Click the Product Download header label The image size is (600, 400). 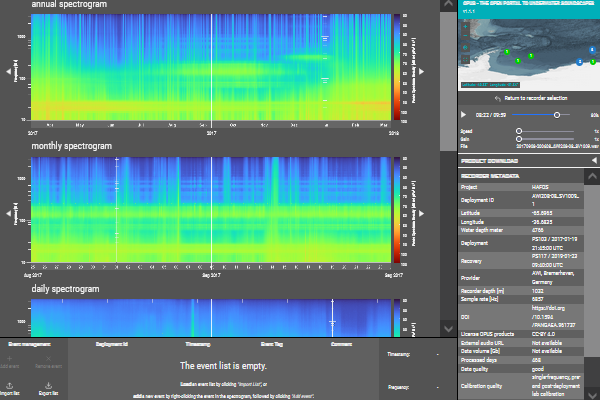tap(489, 161)
